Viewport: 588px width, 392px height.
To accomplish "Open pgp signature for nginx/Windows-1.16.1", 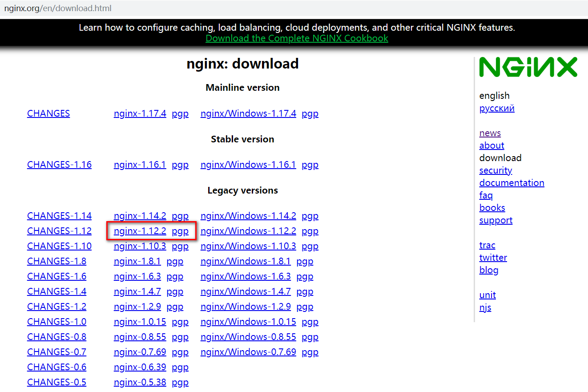I will pyautogui.click(x=310, y=165).
